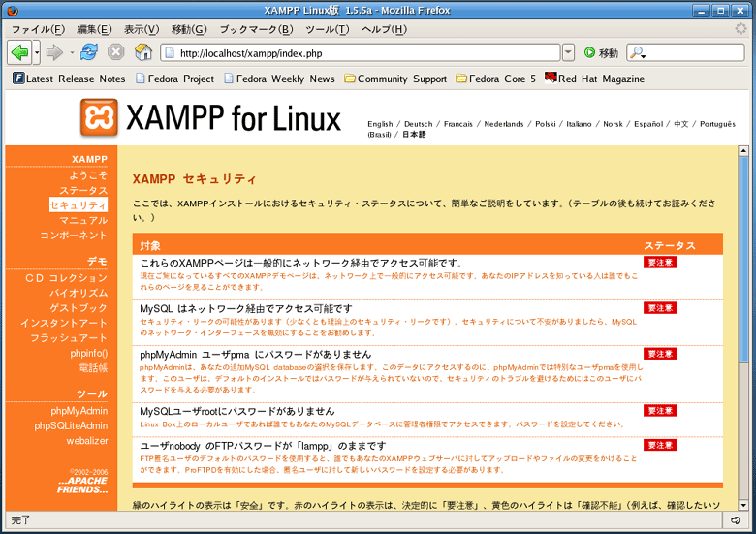Select the highlighted セキュリティ sidebar link

click(79, 204)
